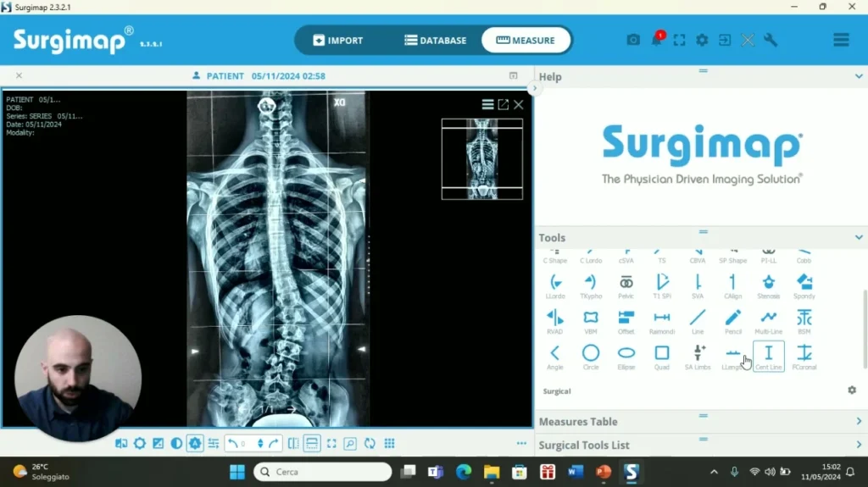Click the wrench tool in the header

coord(771,40)
